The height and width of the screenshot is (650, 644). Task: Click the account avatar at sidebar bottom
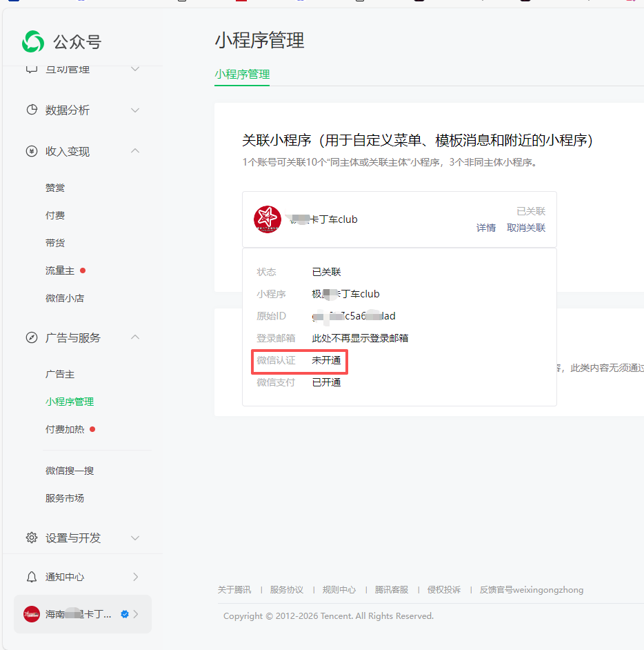(x=32, y=614)
